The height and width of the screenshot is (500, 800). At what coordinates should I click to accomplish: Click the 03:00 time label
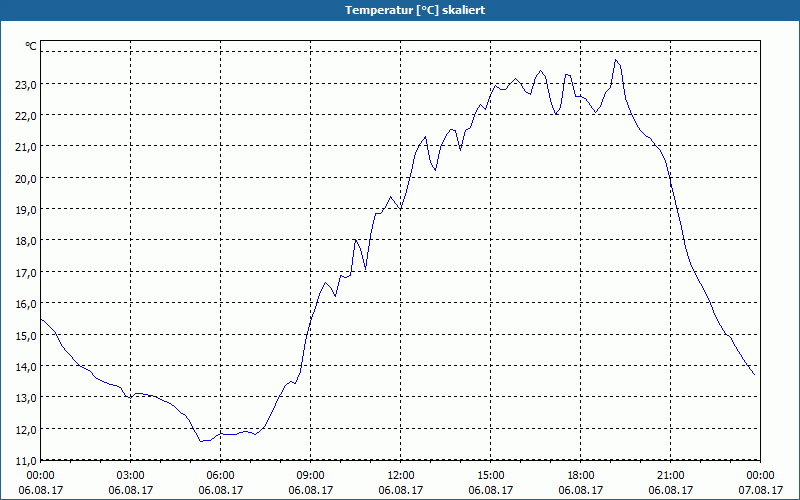click(x=131, y=476)
